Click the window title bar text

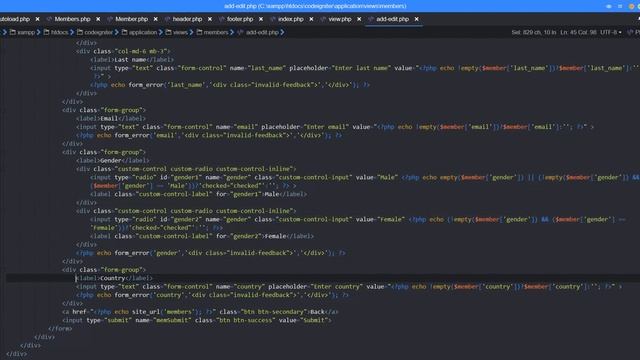pos(315,6)
